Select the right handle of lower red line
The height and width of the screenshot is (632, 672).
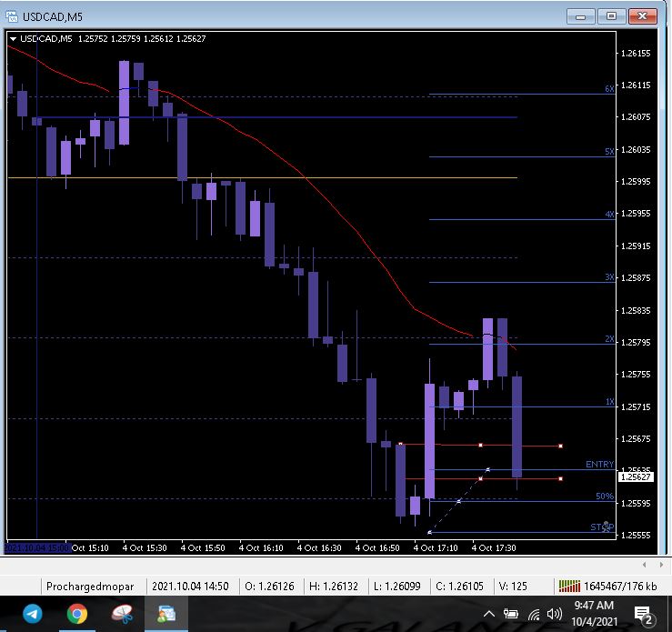click(x=560, y=478)
